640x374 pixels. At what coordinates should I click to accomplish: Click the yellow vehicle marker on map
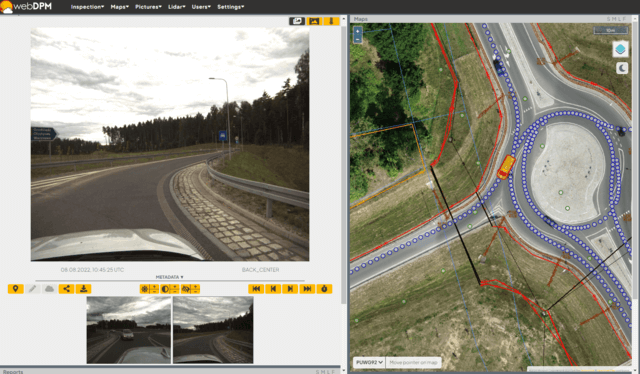coord(506,167)
